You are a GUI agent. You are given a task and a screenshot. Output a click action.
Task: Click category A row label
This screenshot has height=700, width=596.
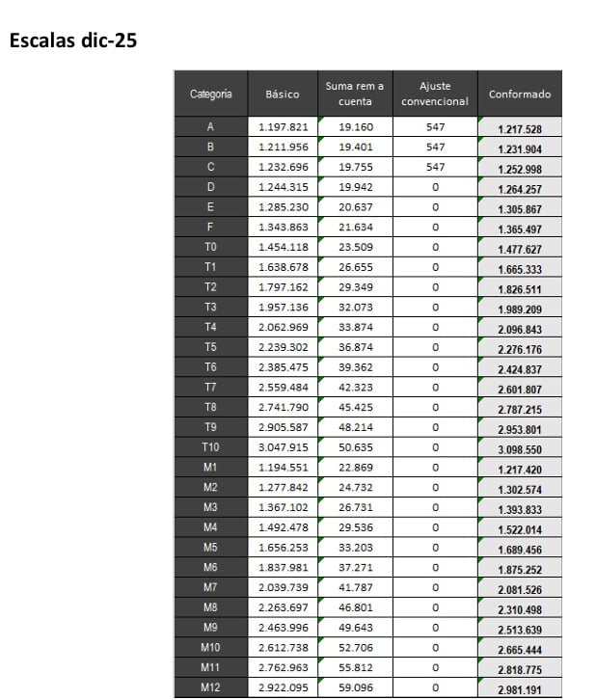tap(210, 126)
